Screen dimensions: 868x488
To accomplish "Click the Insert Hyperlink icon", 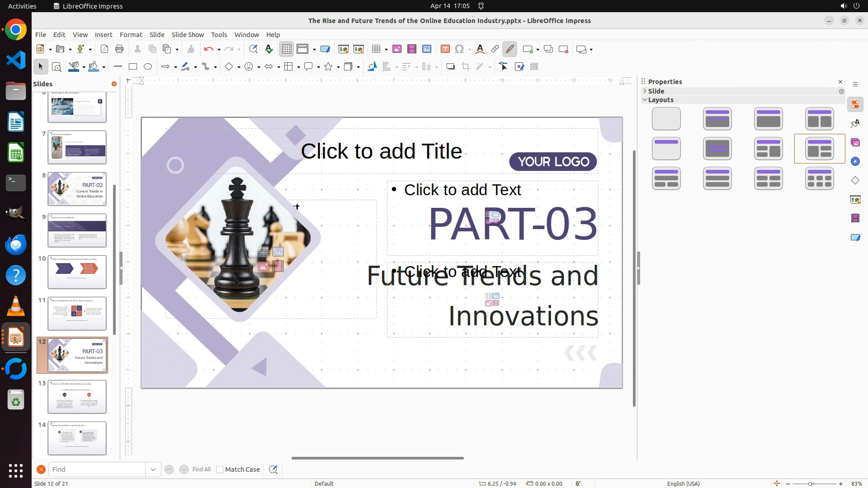I will coord(495,49).
